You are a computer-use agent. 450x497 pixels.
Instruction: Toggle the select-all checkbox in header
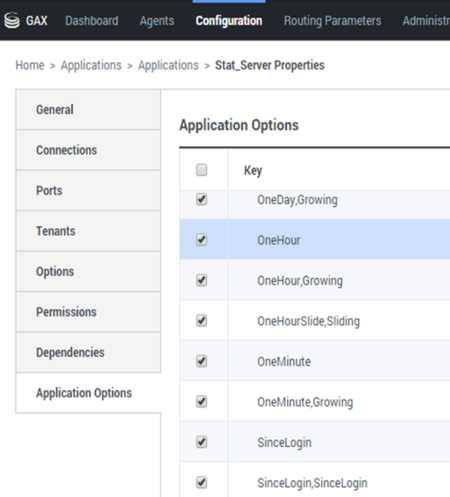click(201, 170)
